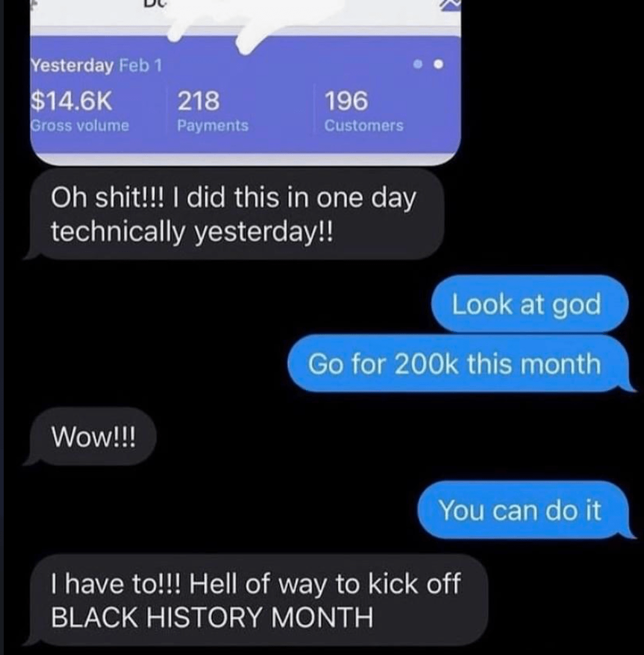644x655 pixels.
Task: Tap the 'Go for 200k this month' message
Action: tap(460, 363)
